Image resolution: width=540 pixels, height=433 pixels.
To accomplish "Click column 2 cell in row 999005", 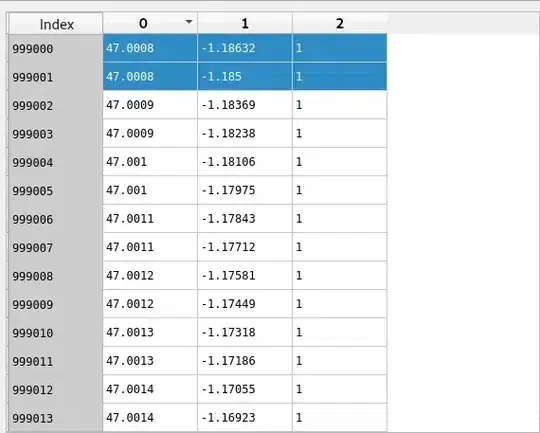I will click(340, 190).
